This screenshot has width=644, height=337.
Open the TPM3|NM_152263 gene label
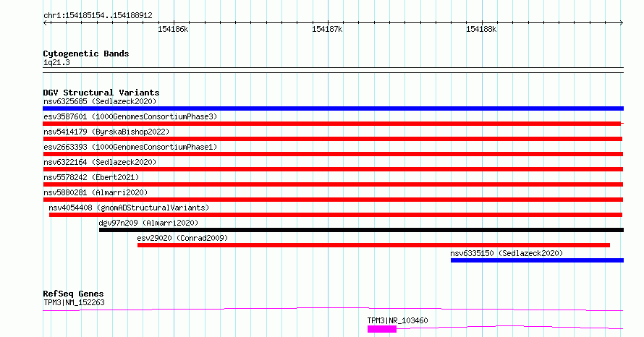74,303
